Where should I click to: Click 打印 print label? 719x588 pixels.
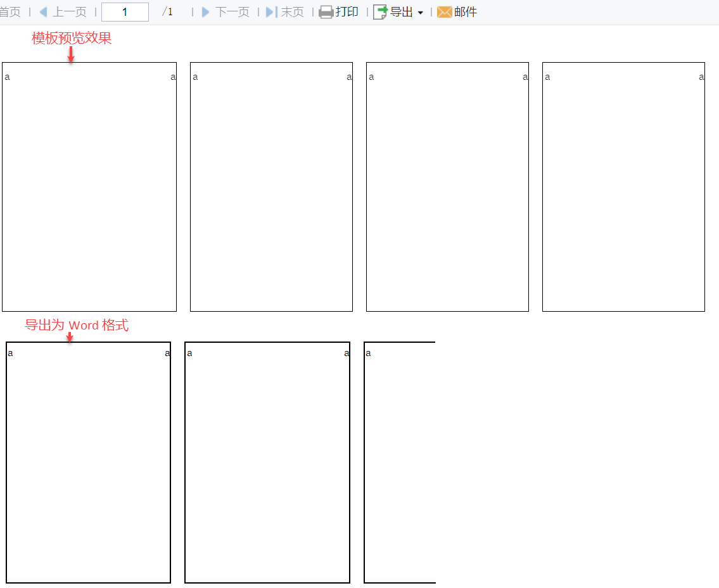click(x=347, y=12)
